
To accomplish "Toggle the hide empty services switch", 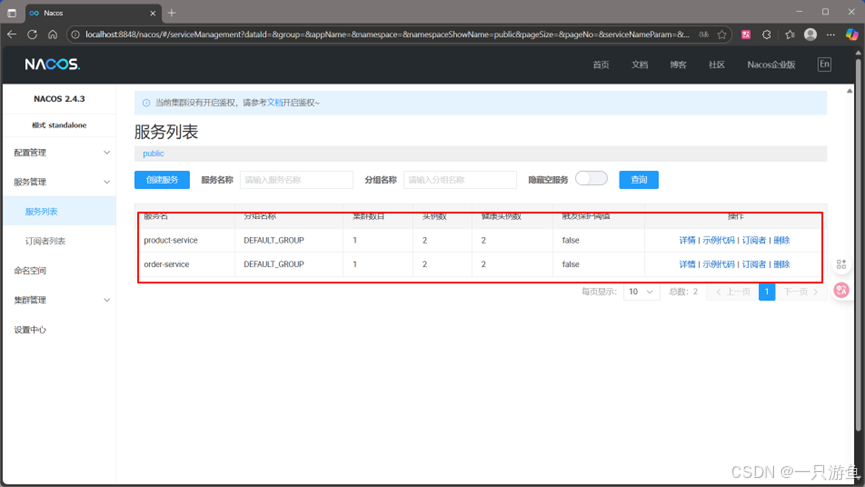I will (x=591, y=179).
